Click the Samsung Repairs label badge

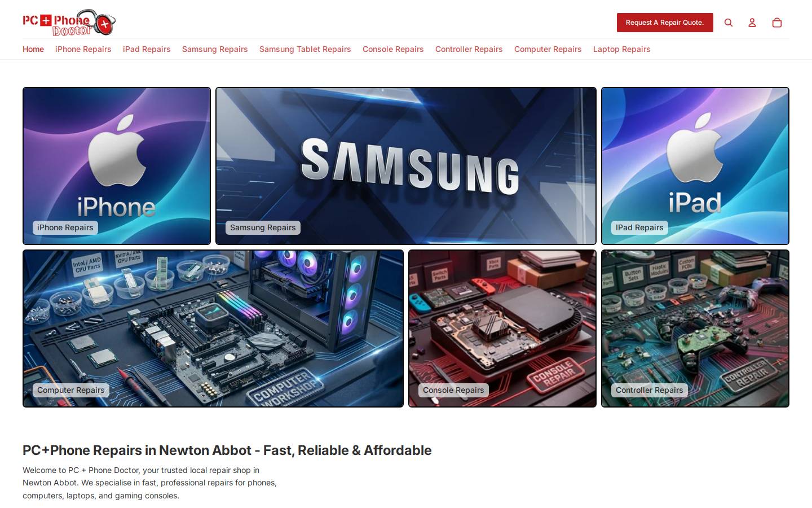(x=263, y=227)
